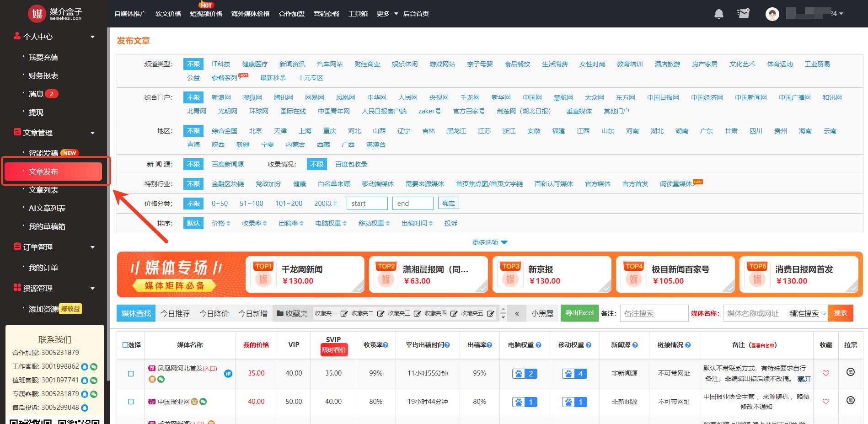Click the double-left arrow collapse icon
The width and height of the screenshot is (868, 424).
[517, 314]
